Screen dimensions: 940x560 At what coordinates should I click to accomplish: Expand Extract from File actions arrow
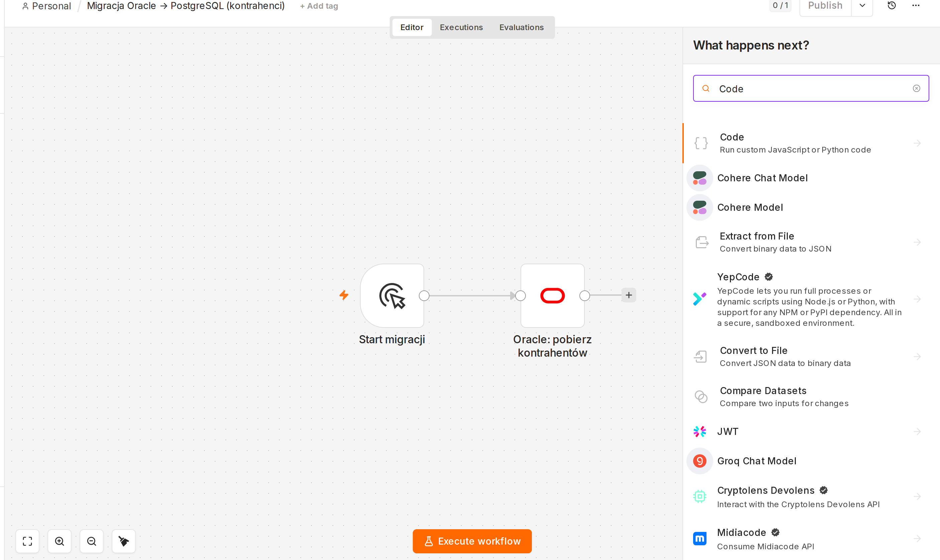917,242
